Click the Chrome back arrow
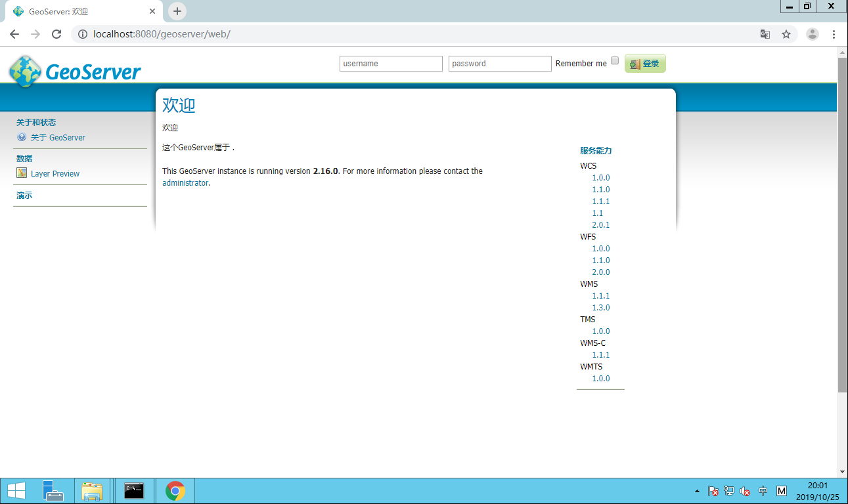Image resolution: width=848 pixels, height=504 pixels. (14, 34)
